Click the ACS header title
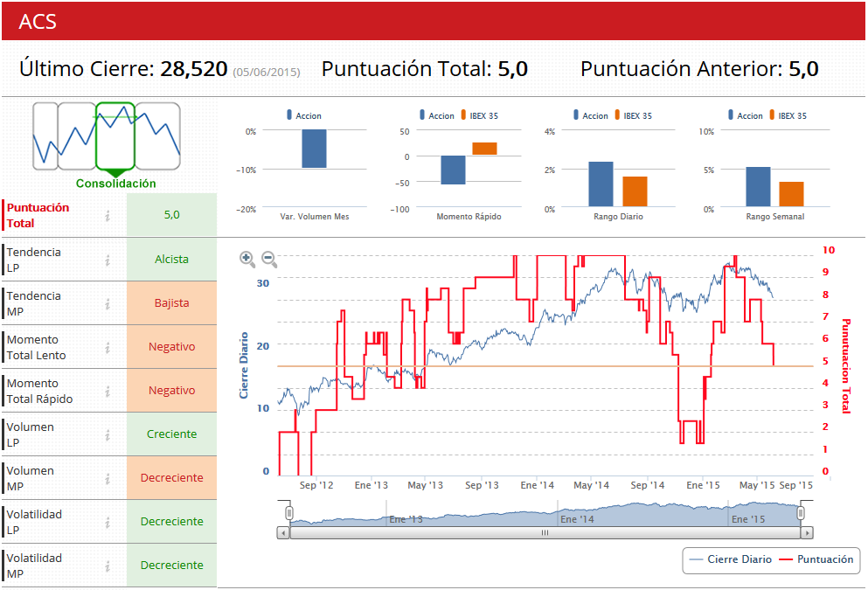Viewport: 868px width, 590px height. pos(38,22)
